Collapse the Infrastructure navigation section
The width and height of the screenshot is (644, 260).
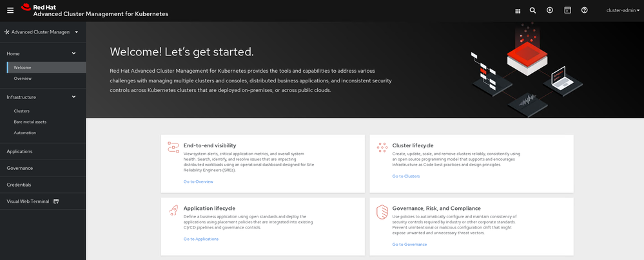[x=43, y=97]
